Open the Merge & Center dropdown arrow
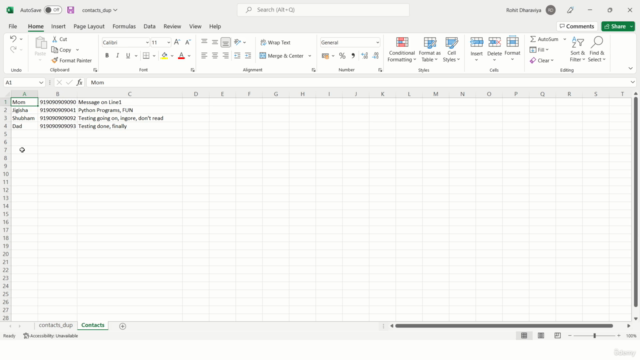 point(310,56)
